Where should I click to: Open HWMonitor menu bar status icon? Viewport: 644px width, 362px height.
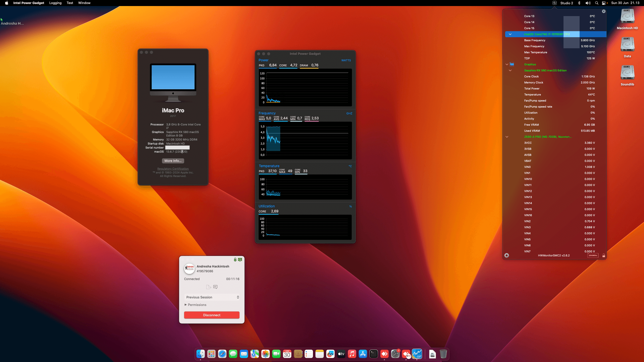coord(554,3)
